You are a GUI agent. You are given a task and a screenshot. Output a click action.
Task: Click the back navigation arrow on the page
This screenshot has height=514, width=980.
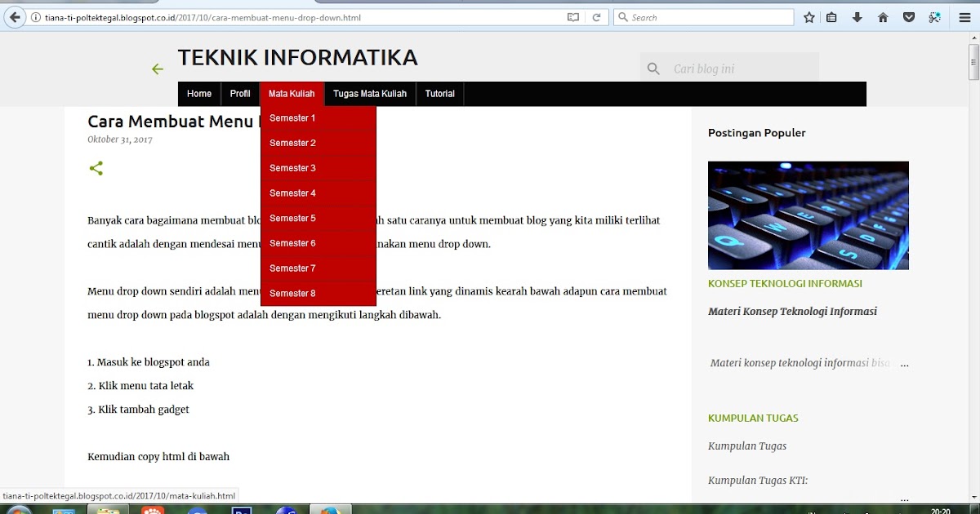(x=157, y=69)
